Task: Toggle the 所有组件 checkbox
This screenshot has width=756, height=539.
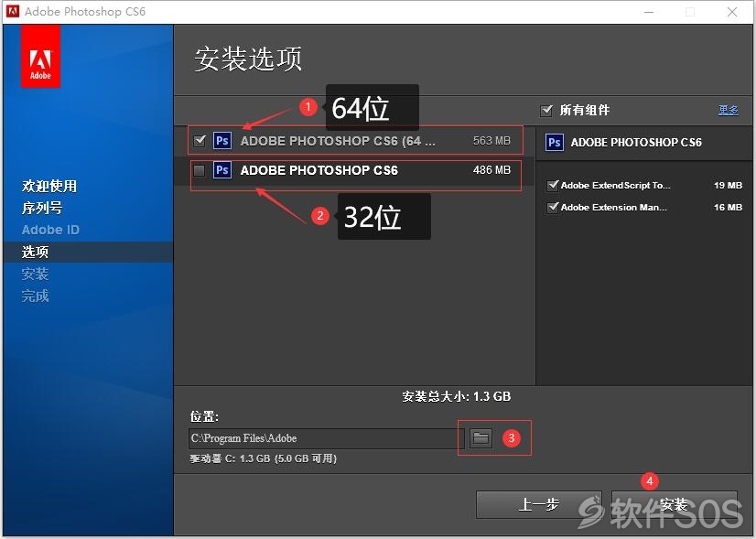Action: tap(546, 111)
